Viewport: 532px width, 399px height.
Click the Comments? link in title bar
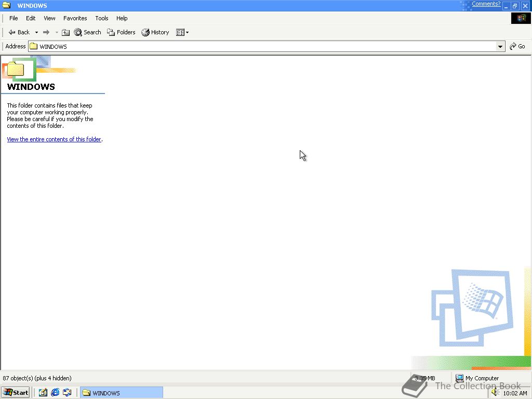tap(486, 4)
